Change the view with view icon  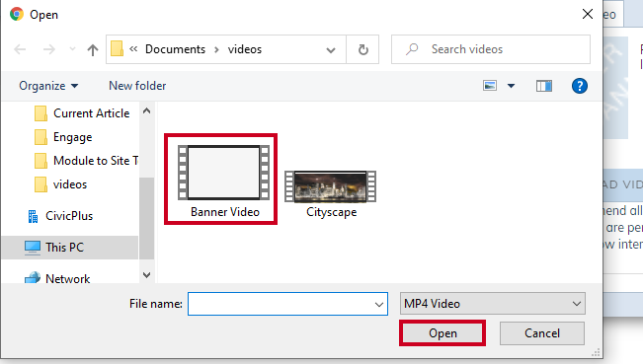(490, 86)
